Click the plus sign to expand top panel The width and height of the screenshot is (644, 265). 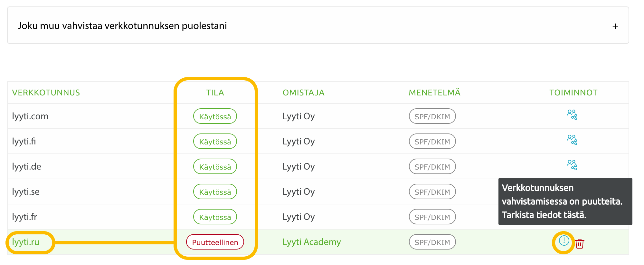point(615,26)
